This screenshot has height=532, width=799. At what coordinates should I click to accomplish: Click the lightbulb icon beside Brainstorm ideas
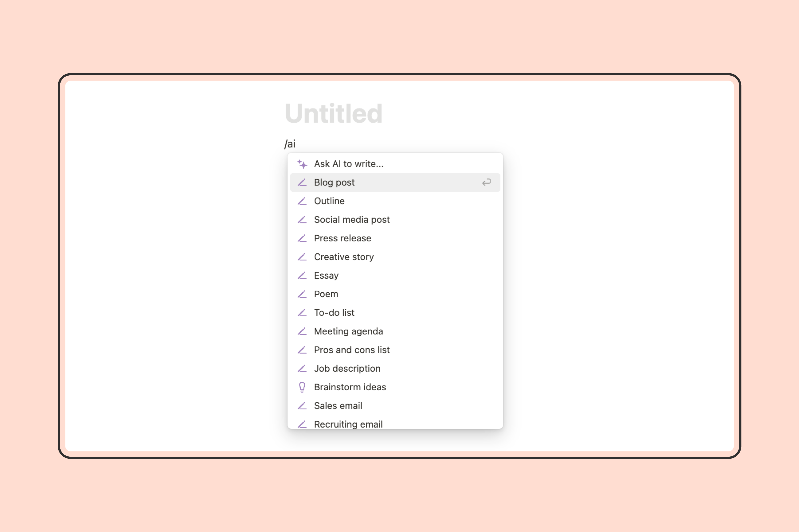302,387
